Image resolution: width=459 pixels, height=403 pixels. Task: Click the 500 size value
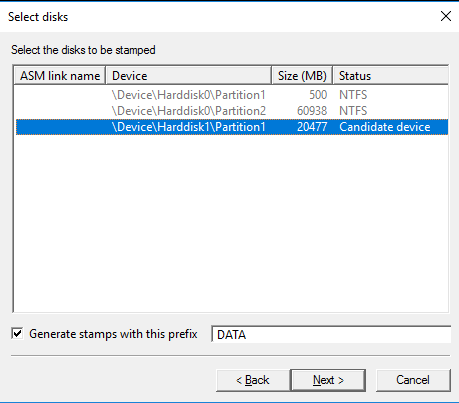point(318,95)
